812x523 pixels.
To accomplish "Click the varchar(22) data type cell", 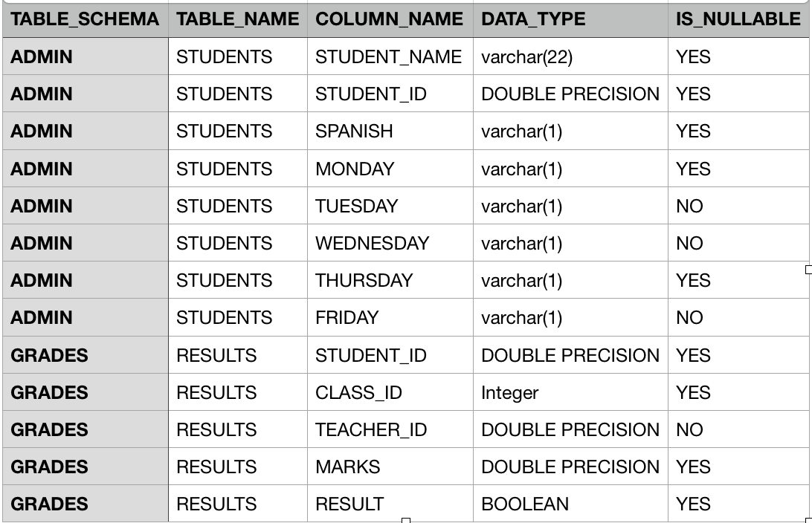I will click(x=526, y=57).
